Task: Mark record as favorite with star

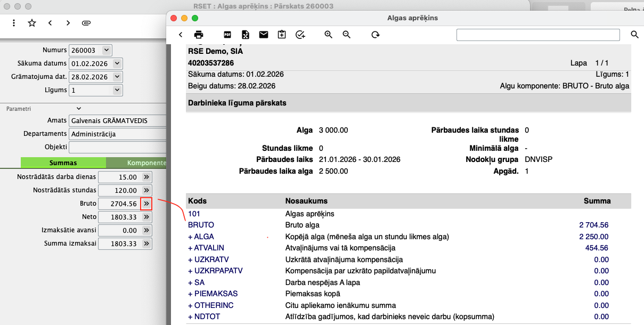Action: point(32,23)
